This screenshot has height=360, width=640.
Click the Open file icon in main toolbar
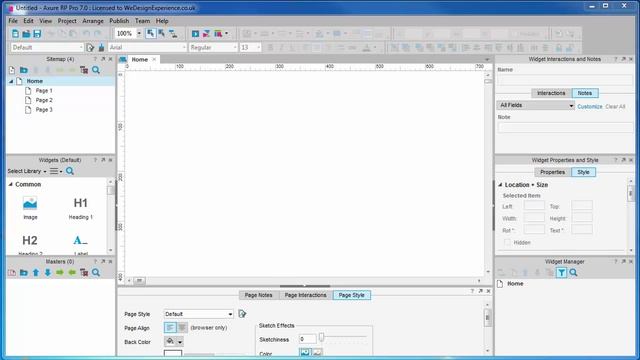[x=26, y=33]
